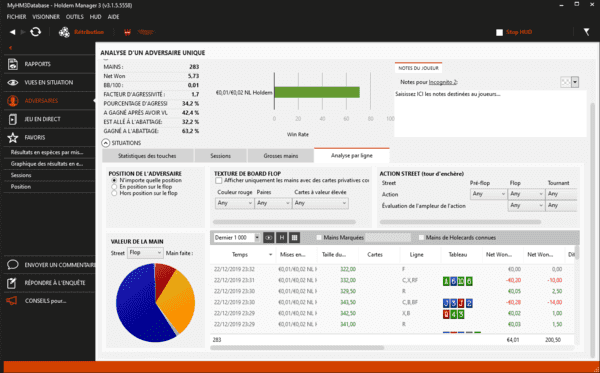Click into the player notes text area
The image size is (600, 373).
[x=490, y=114]
